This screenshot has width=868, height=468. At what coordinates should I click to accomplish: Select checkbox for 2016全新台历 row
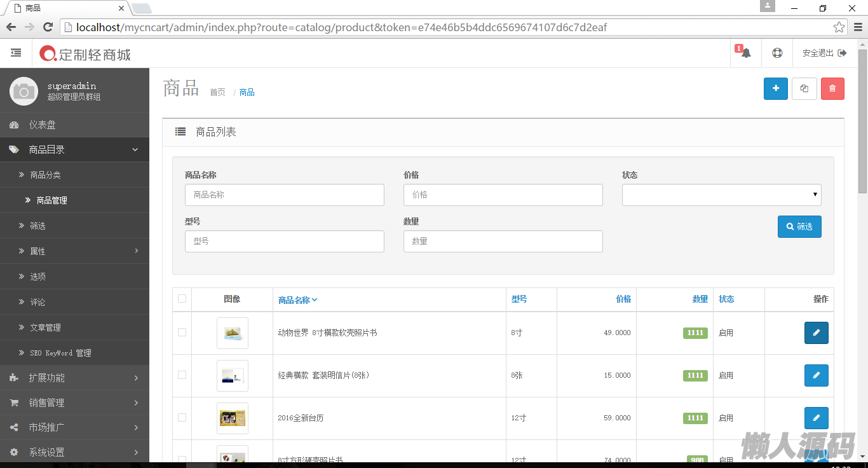pos(182,418)
